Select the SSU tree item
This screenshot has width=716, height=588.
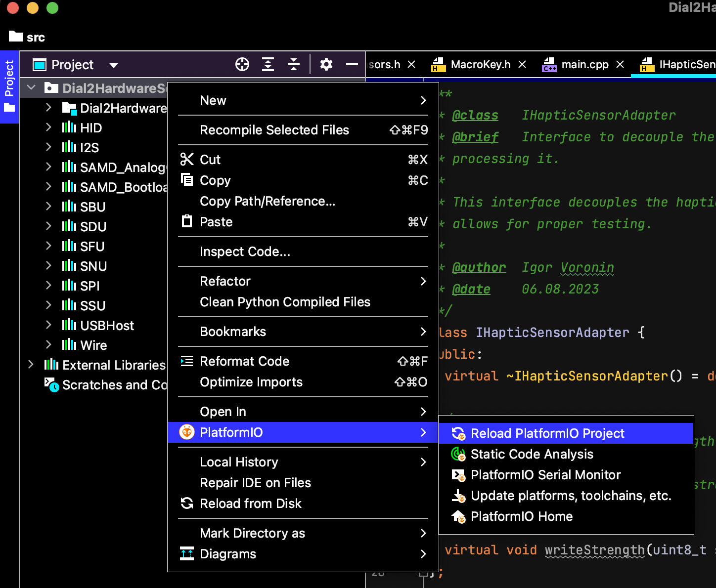tap(93, 305)
